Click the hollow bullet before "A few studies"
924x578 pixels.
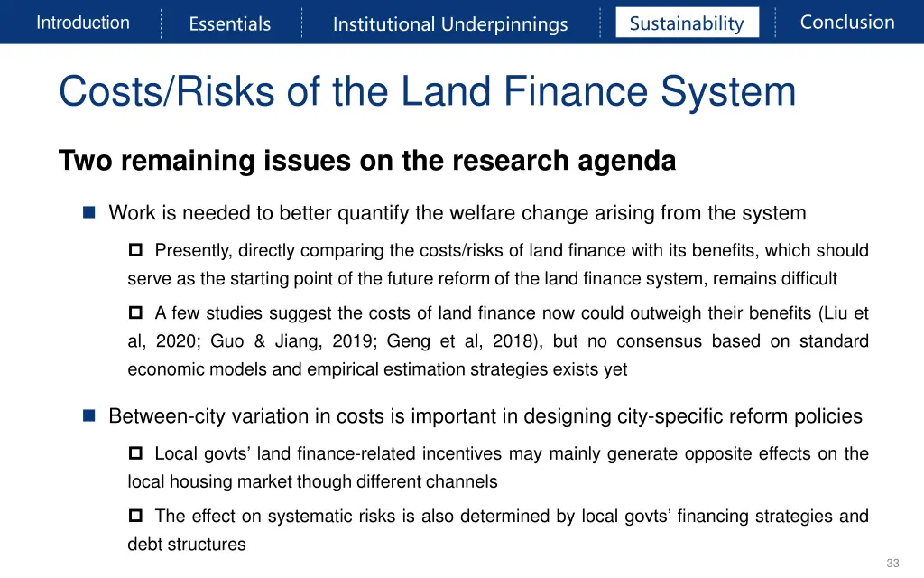(x=136, y=313)
